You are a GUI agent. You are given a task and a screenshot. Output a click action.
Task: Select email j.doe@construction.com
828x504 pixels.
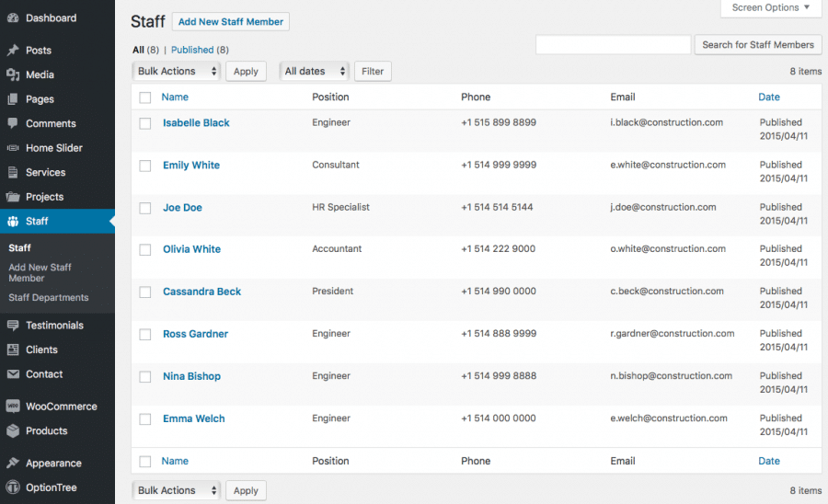pos(663,207)
